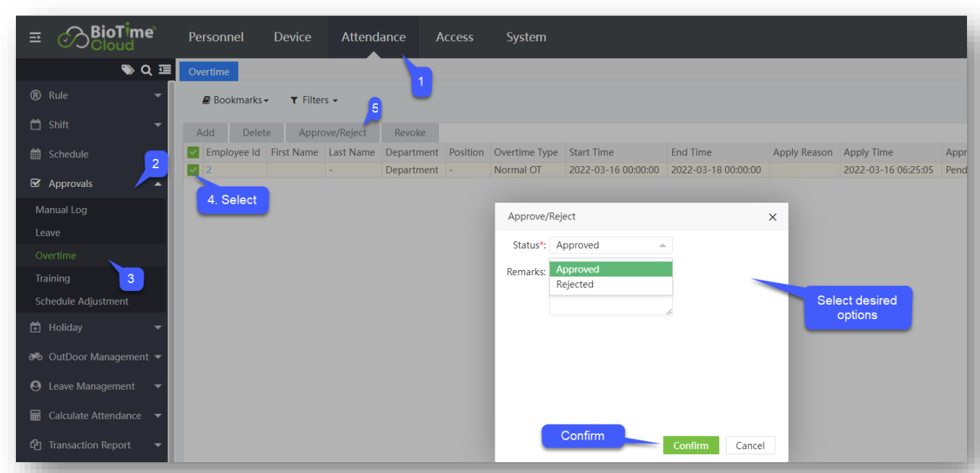Toggle the select-all checkbox in table header
The height and width of the screenshot is (473, 980).
[x=193, y=152]
